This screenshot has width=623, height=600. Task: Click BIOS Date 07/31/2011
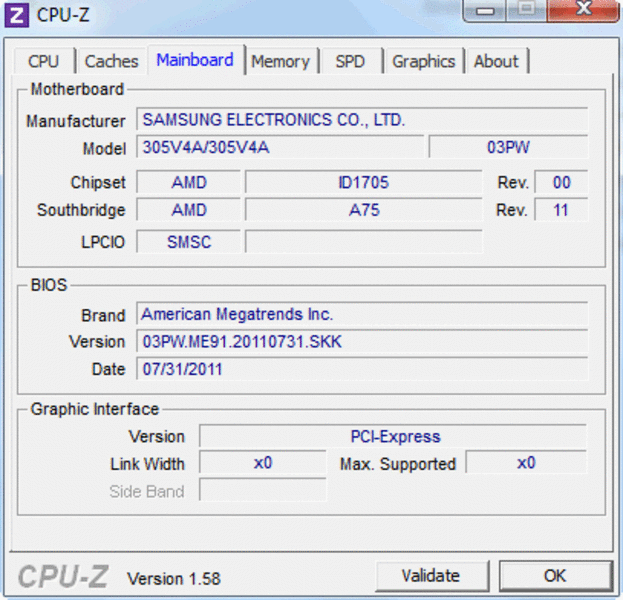(x=362, y=369)
